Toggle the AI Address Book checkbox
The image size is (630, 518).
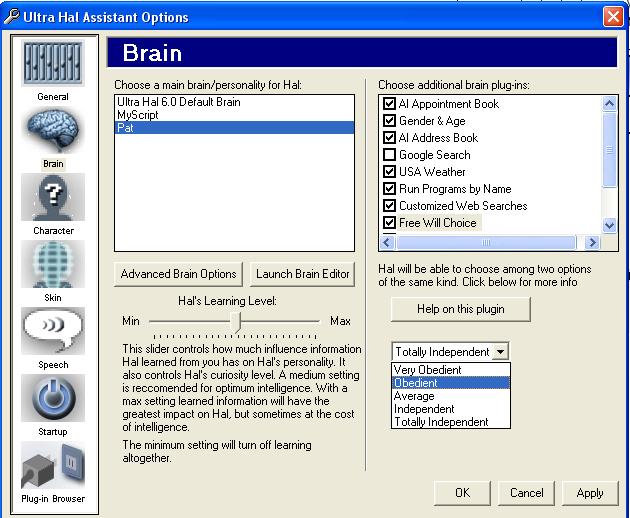tap(389, 137)
